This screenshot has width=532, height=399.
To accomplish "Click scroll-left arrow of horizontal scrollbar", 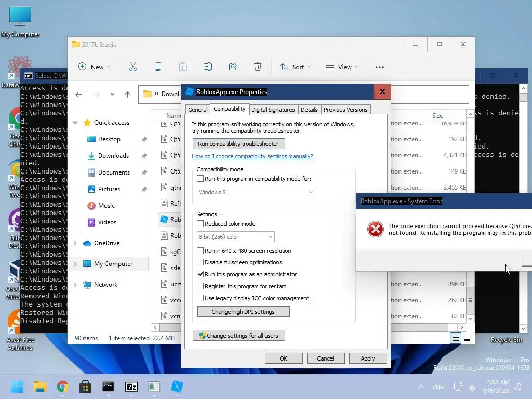I will (x=155, y=327).
